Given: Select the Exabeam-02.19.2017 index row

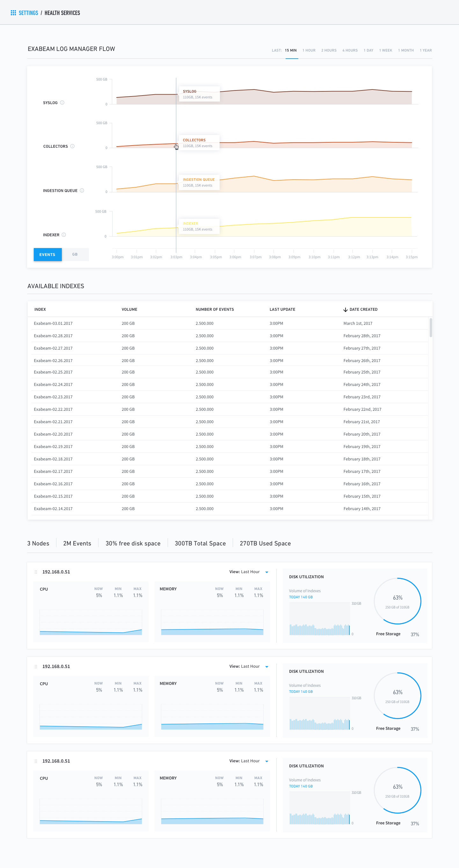Looking at the screenshot, I should click(230, 446).
